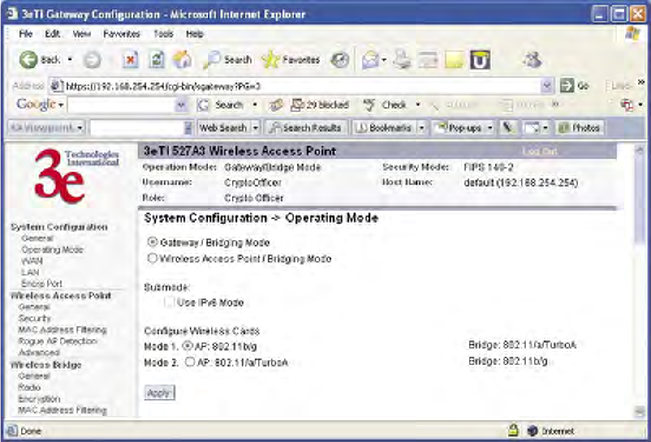Image resolution: width=651 pixels, height=442 pixels.
Task: Click the yellow note toolbar icon
Action: click(454, 60)
